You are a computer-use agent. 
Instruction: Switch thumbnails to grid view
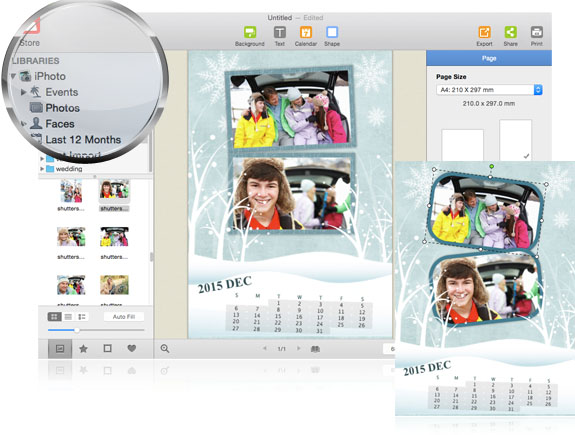pyautogui.click(x=54, y=317)
